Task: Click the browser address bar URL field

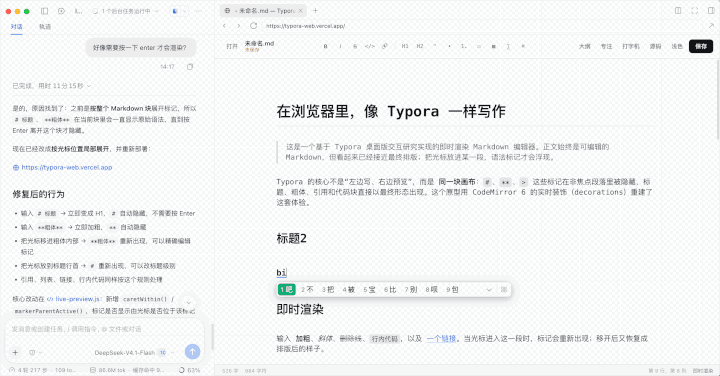Action: (x=482, y=26)
